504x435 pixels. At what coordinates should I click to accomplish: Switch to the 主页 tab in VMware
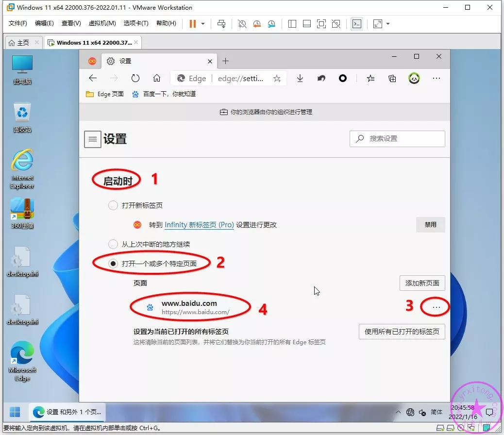(x=19, y=43)
